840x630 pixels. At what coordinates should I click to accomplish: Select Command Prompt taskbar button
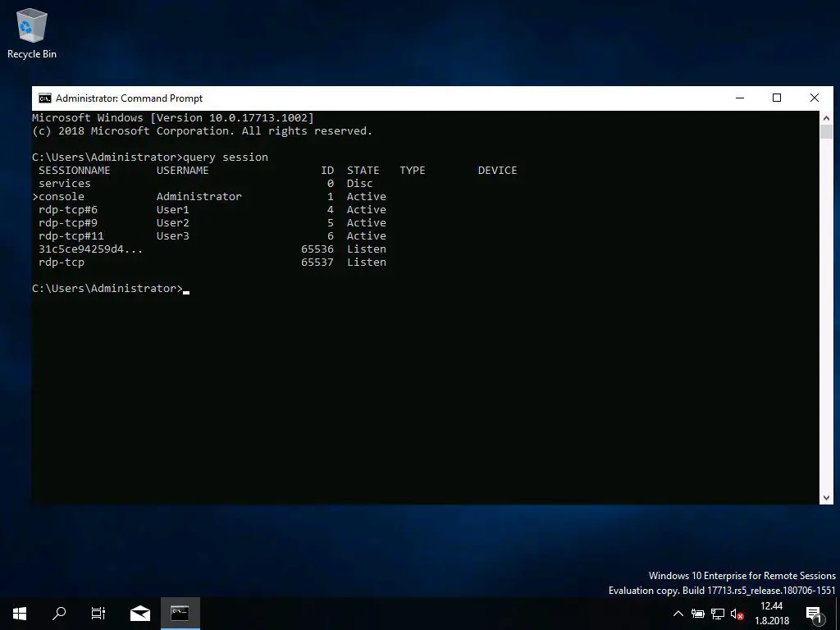point(180,614)
